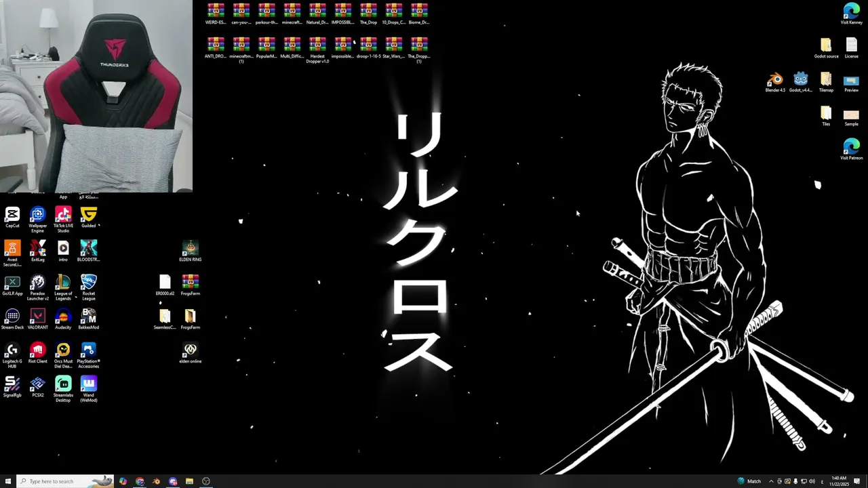Open the Audacity desktop icon

click(x=63, y=320)
